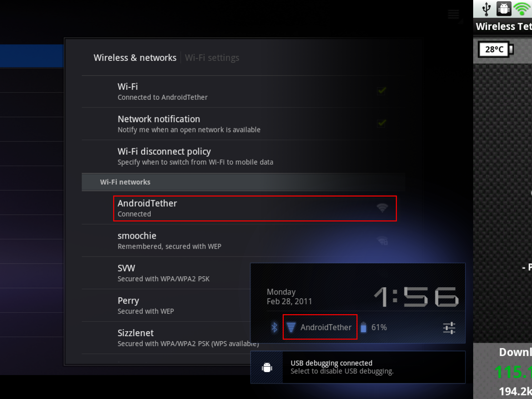Select the AndroidTether connected network
This screenshot has height=399, width=532.
[x=255, y=208]
